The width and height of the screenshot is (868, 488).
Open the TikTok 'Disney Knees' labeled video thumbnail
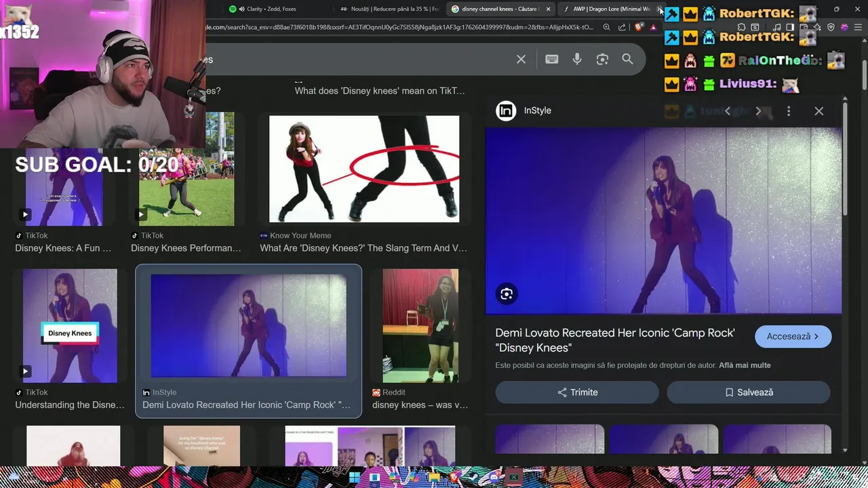click(x=70, y=326)
